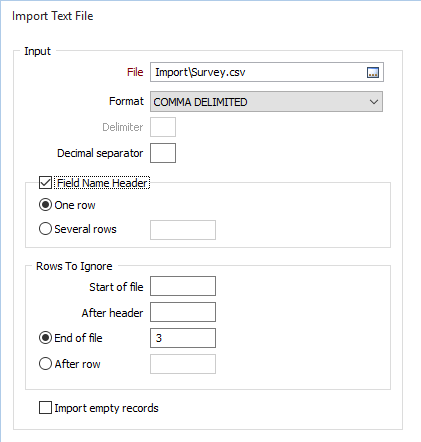The height and width of the screenshot is (442, 421).
Task: Uncheck the Field Name Header checkbox
Action: [45, 183]
